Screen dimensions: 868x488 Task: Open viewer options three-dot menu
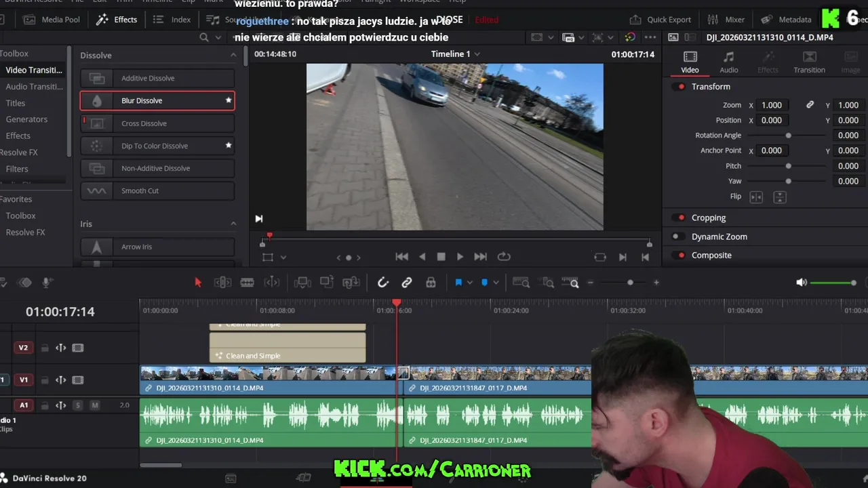tap(650, 37)
